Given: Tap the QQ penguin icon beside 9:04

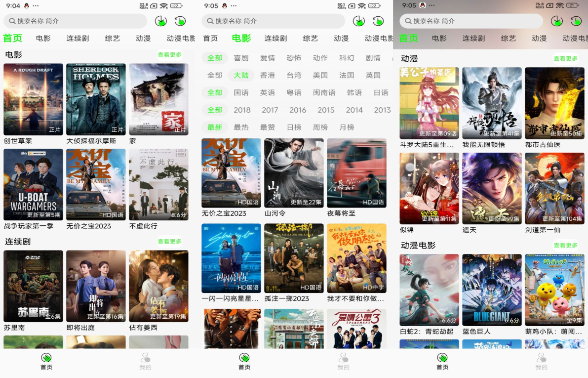Looking at the screenshot, I should [x=27, y=6].
